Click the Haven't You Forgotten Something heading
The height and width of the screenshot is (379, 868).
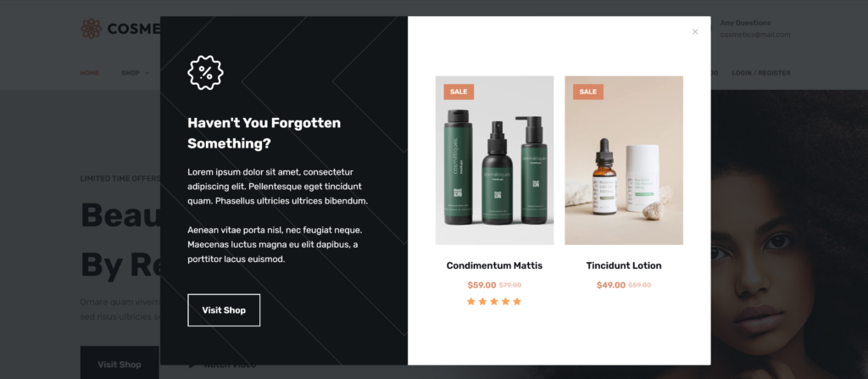pos(264,133)
